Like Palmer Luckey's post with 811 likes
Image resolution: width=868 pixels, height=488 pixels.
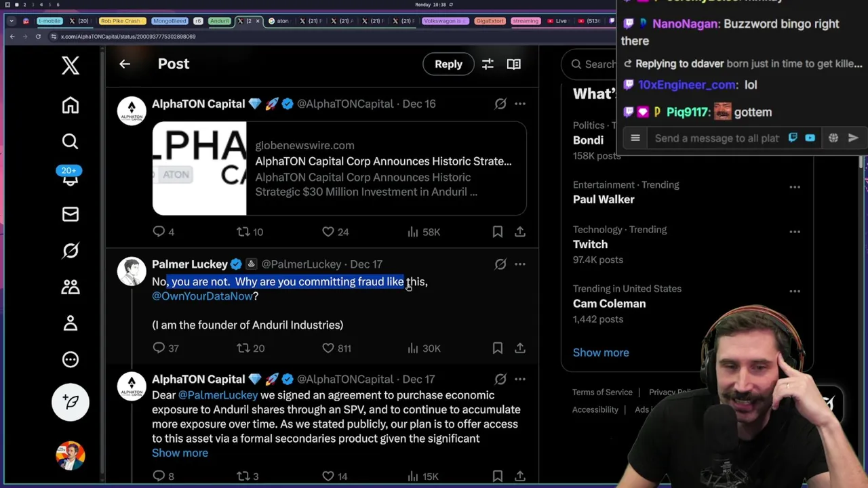pos(336,348)
